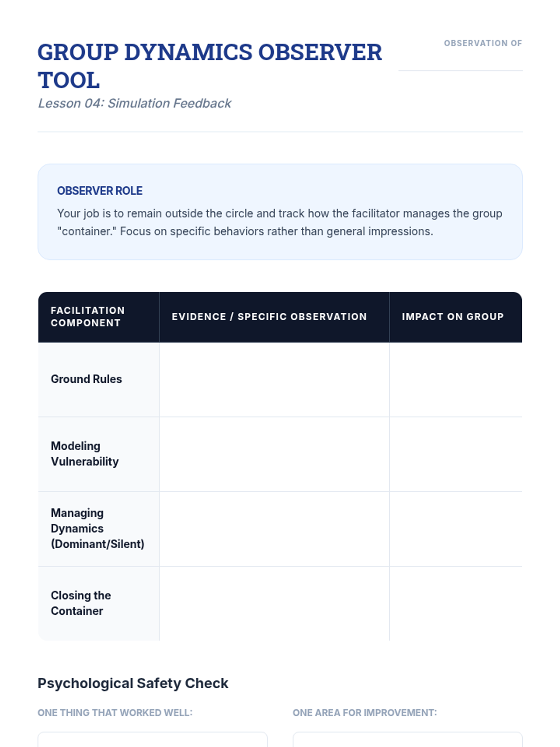Click the Observation Of name field
The height and width of the screenshot is (747, 560).
tap(460, 61)
